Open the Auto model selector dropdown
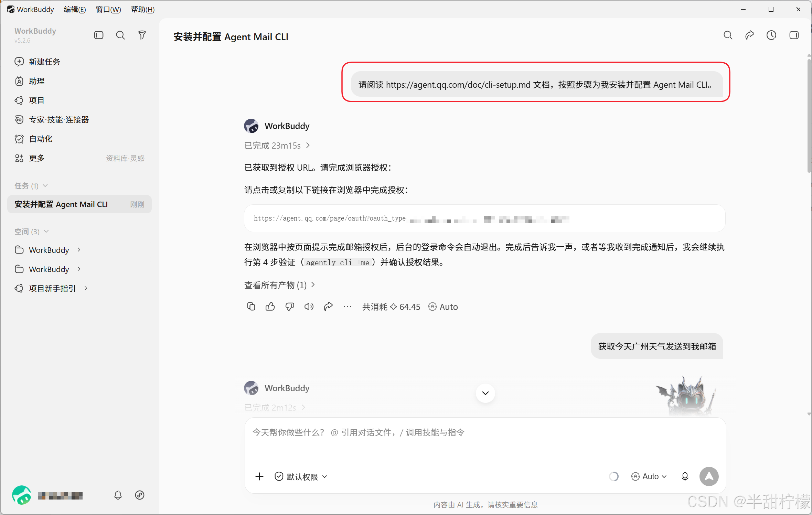Viewport: 812px width, 515px height. click(x=649, y=476)
